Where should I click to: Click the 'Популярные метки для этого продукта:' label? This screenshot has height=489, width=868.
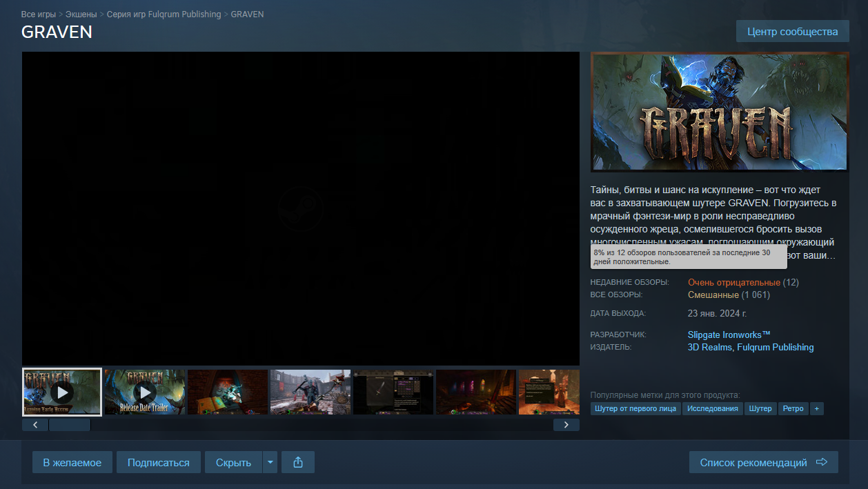click(665, 395)
